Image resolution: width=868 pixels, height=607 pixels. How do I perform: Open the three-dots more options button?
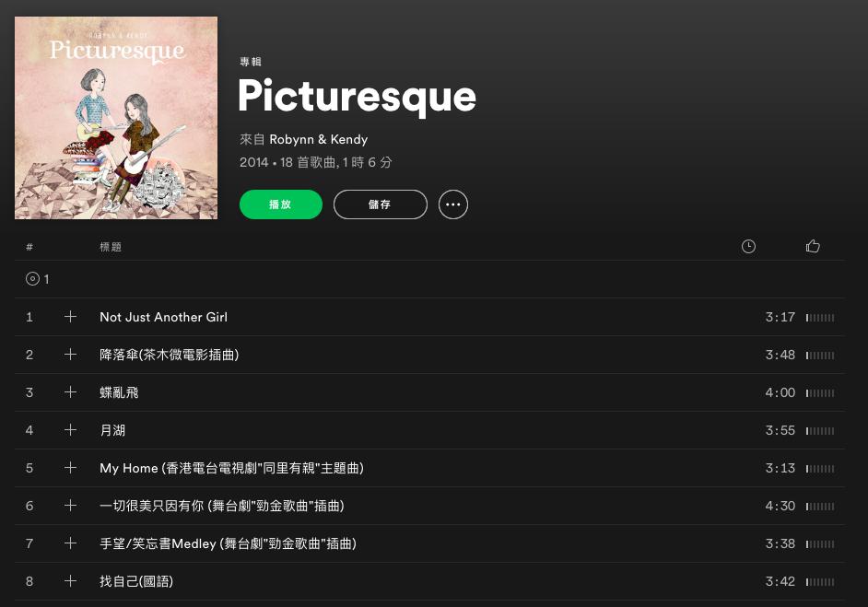coord(452,204)
